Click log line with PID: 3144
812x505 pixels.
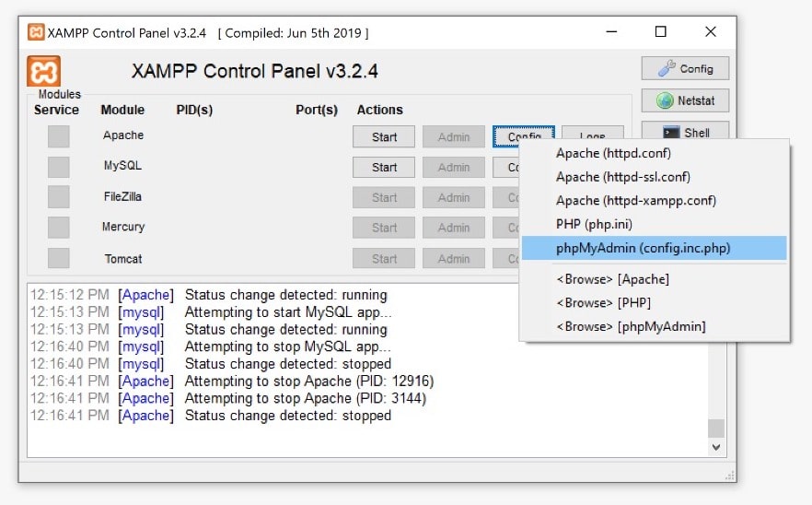tap(228, 398)
